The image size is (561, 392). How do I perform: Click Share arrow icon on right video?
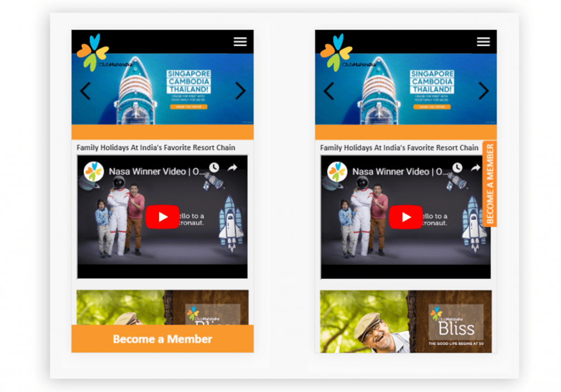[x=475, y=168]
